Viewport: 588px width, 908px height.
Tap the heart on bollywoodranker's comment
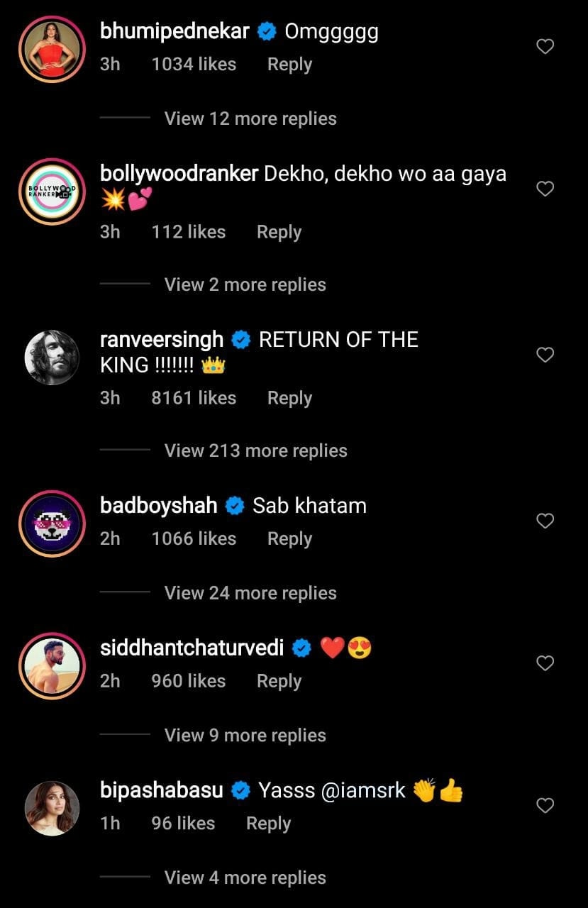545,189
